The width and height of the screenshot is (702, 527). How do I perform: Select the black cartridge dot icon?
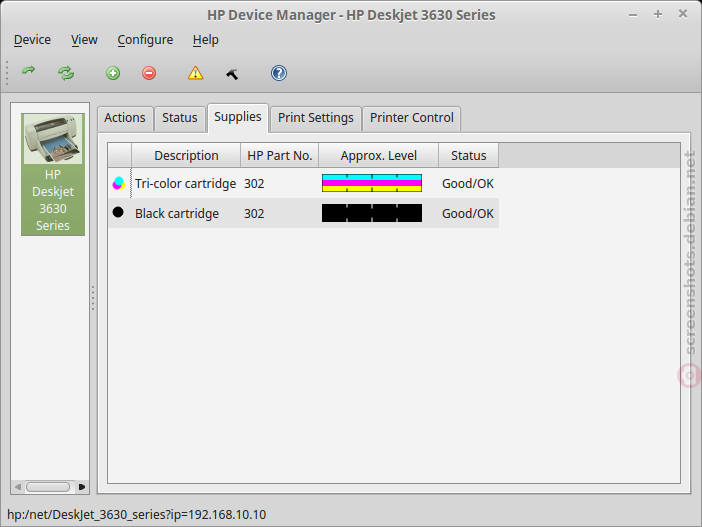click(x=118, y=212)
